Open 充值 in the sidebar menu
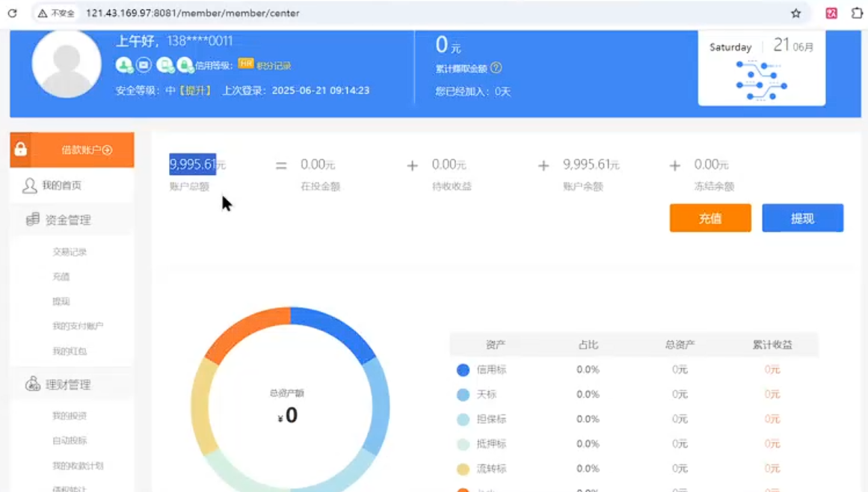Image resolution: width=868 pixels, height=492 pixels. 61,277
